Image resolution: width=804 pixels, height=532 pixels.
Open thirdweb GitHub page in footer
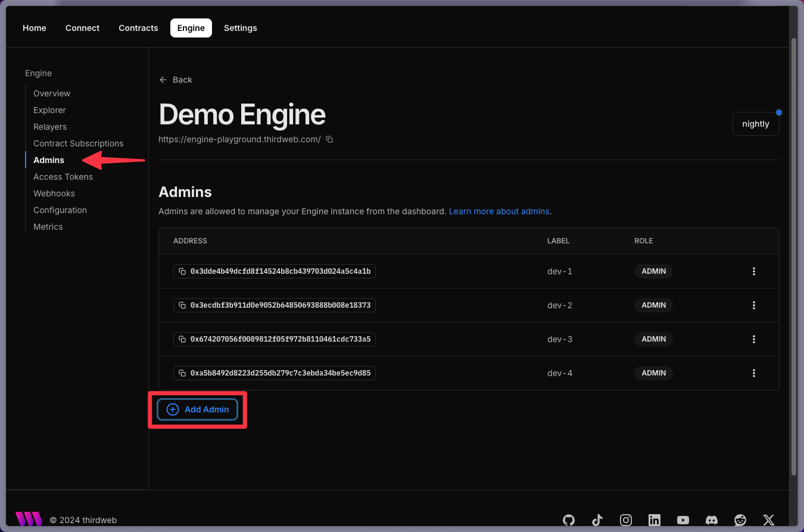pos(569,520)
